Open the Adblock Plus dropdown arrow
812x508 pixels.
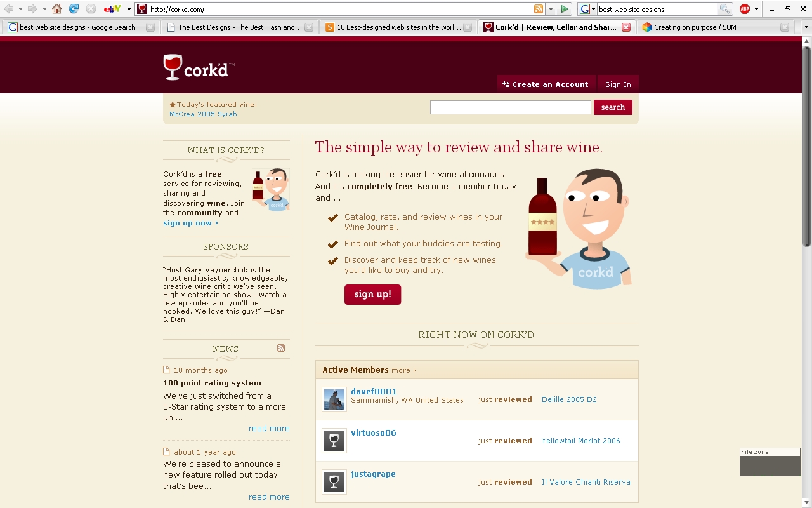tap(756, 9)
